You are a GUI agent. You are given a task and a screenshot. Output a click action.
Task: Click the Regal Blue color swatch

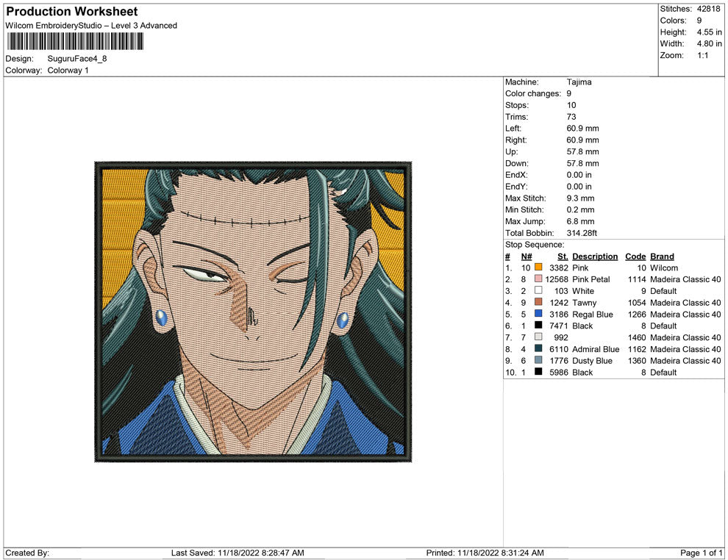click(x=538, y=314)
